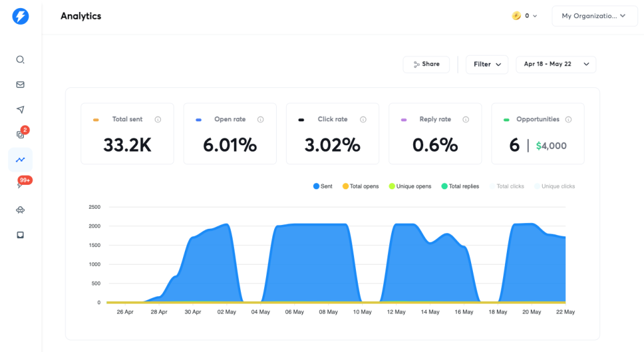Image resolution: width=644 pixels, height=352 pixels.
Task: Click the Click rate 3.02% value
Action: tap(333, 145)
